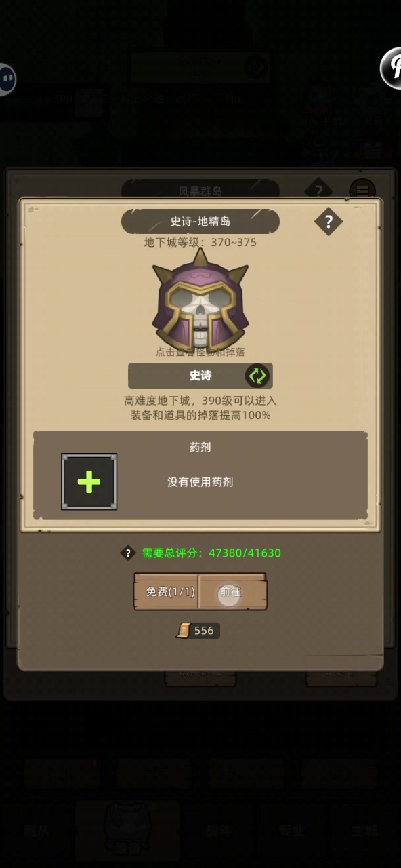Select the 免费(1/1) entry option
The image size is (401, 868).
(166, 592)
